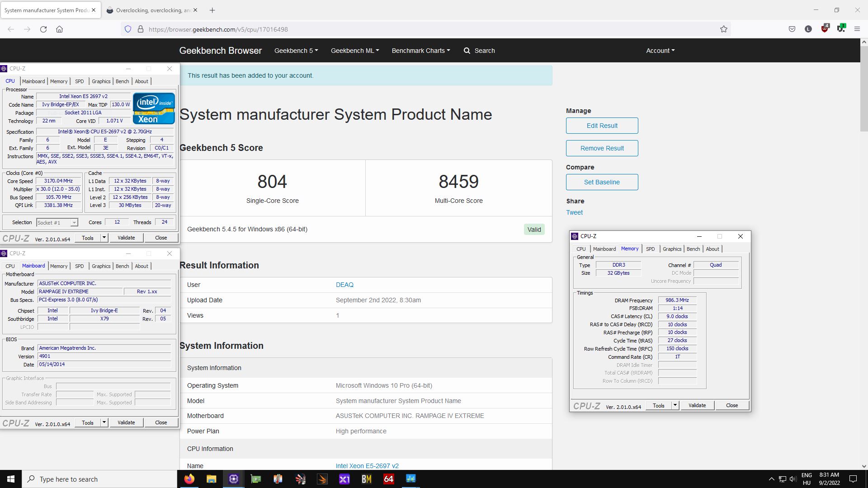
Task: Save the page to Pocket
Action: point(792,29)
